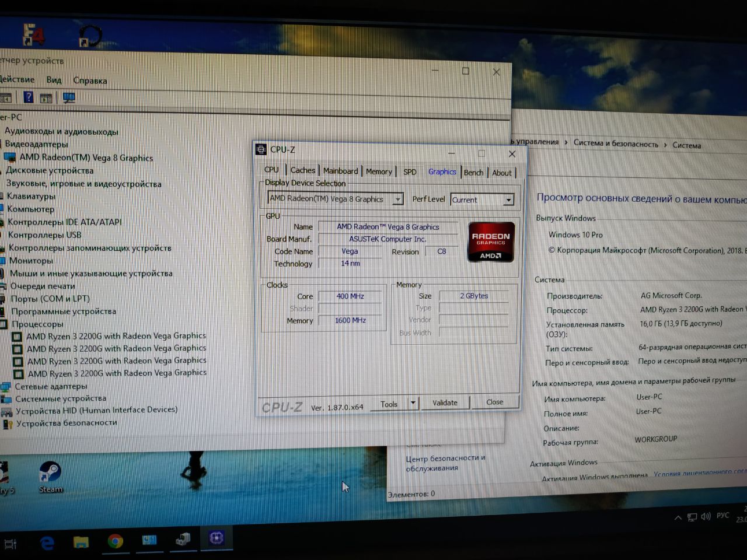Click Система breadcrumb in Control Panel
The height and width of the screenshot is (560, 747).
686,145
